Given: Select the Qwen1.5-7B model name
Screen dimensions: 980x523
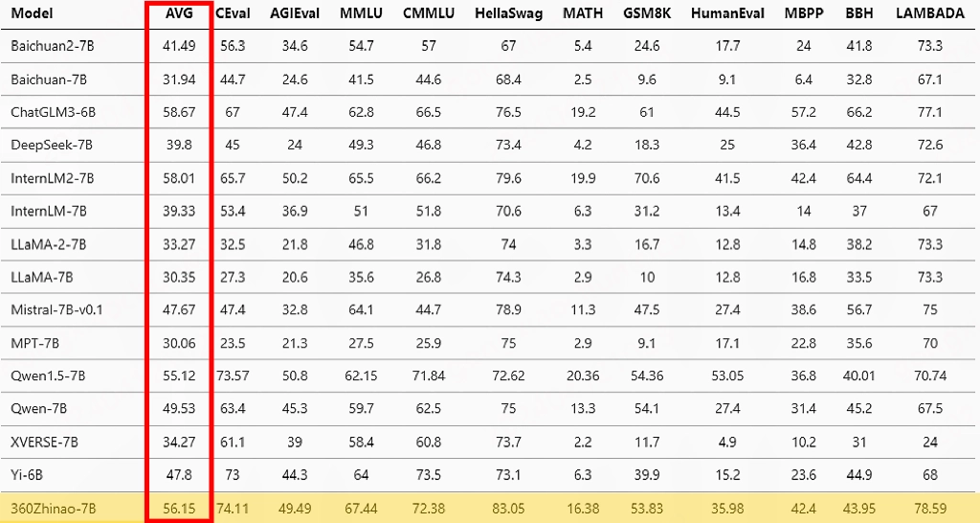Looking at the screenshot, I should pyautogui.click(x=47, y=375).
